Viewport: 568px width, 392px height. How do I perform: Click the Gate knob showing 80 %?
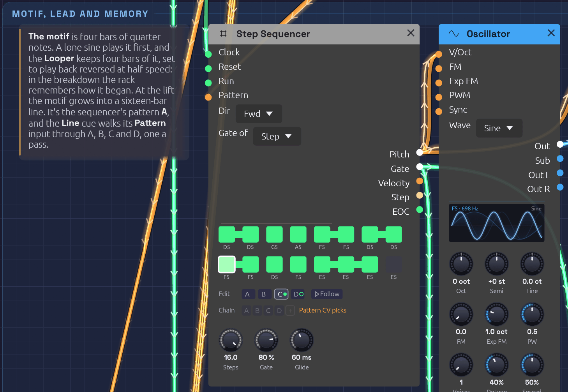[266, 340]
